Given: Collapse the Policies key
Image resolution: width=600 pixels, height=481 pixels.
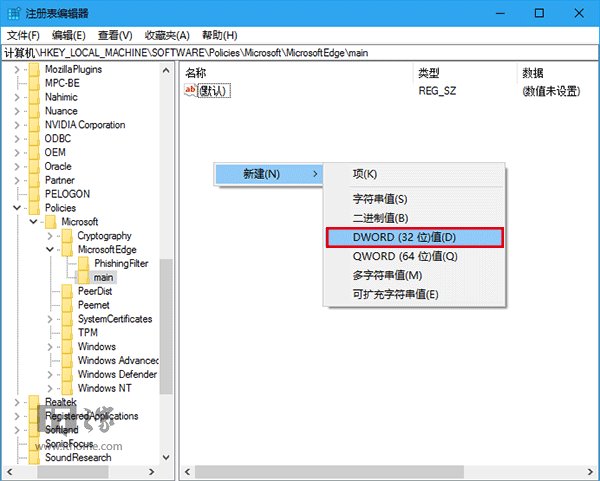Looking at the screenshot, I should pos(17,208).
